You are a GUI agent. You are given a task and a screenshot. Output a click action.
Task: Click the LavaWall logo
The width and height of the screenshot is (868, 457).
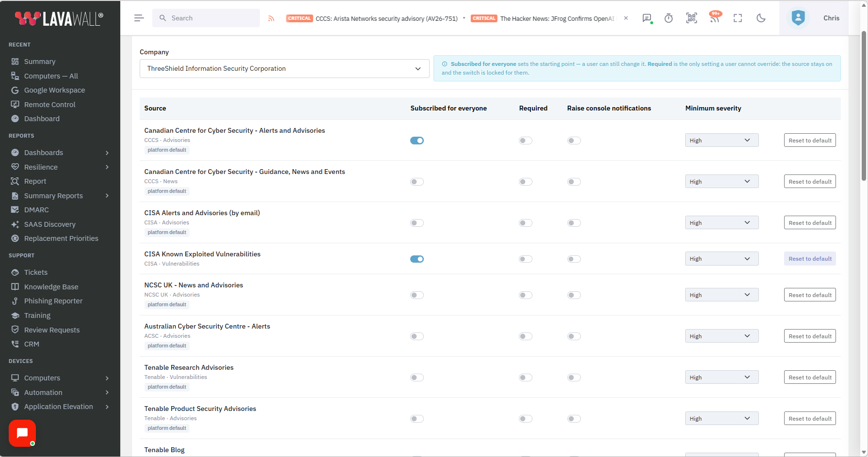59,18
